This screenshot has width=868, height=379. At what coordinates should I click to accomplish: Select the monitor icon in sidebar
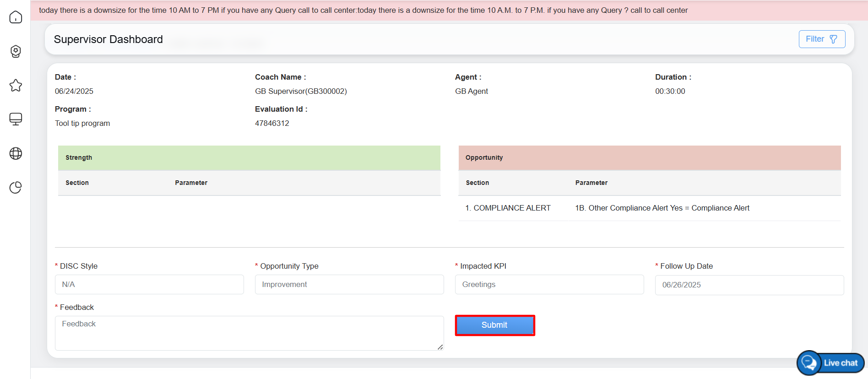click(x=16, y=119)
